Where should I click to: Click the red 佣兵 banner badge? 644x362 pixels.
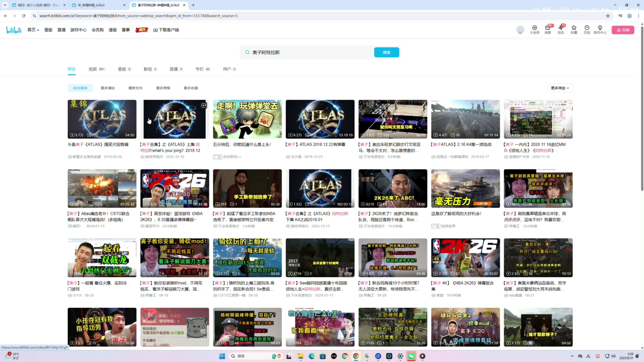point(142,30)
